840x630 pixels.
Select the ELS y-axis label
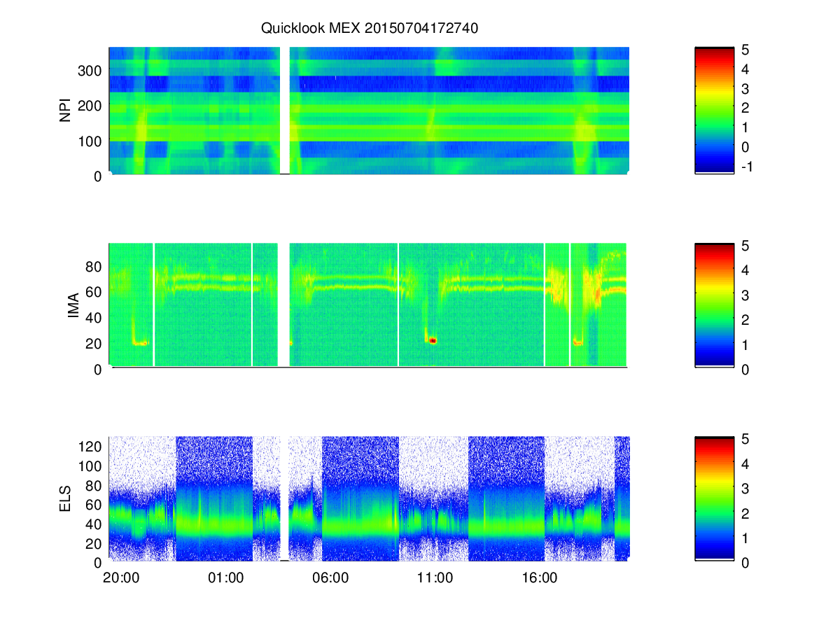tap(66, 500)
